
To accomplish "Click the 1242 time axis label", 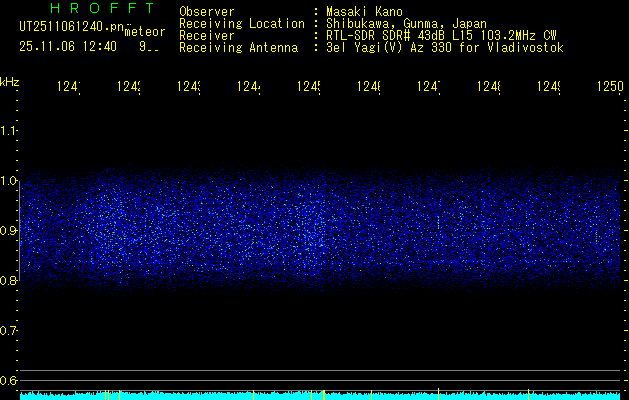I will click(129, 86).
